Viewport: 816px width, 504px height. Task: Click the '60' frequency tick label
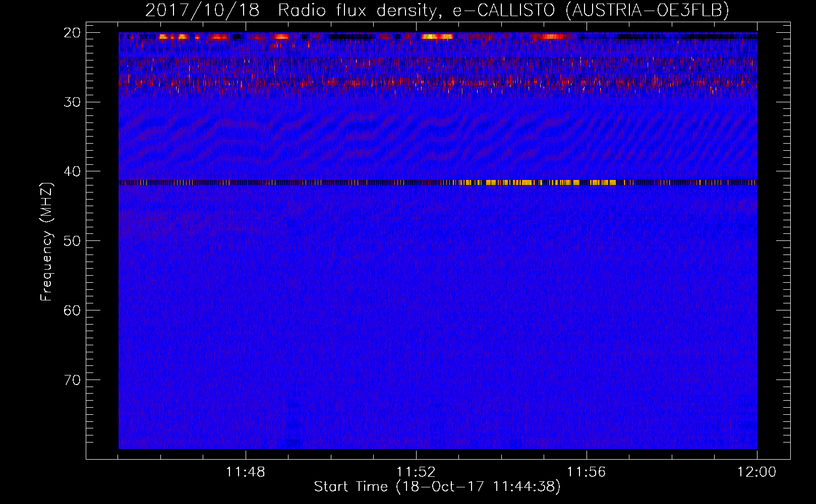click(x=72, y=310)
